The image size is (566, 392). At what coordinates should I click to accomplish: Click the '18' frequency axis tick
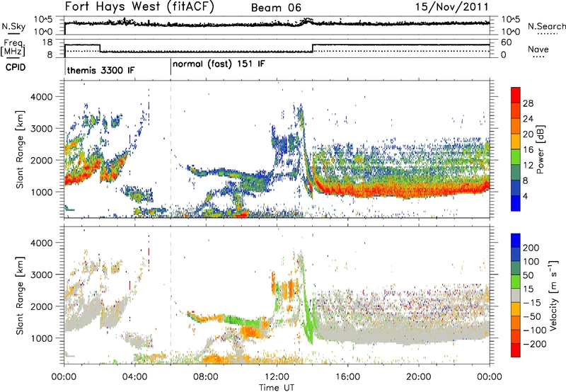point(47,42)
